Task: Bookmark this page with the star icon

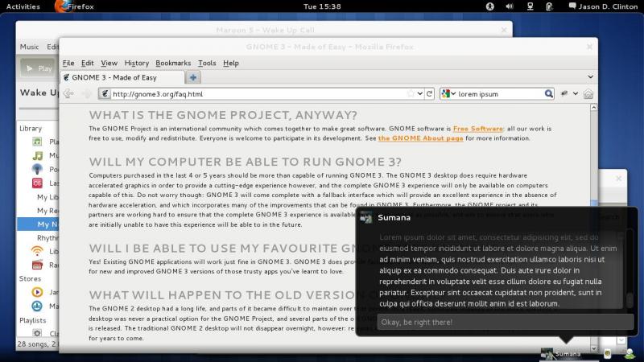Action: point(411,93)
